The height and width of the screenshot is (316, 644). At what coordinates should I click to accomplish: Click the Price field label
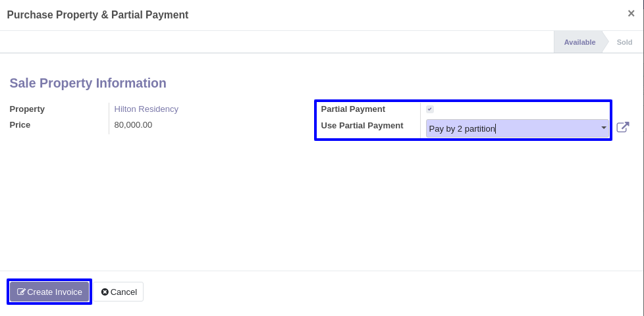pyautogui.click(x=20, y=125)
